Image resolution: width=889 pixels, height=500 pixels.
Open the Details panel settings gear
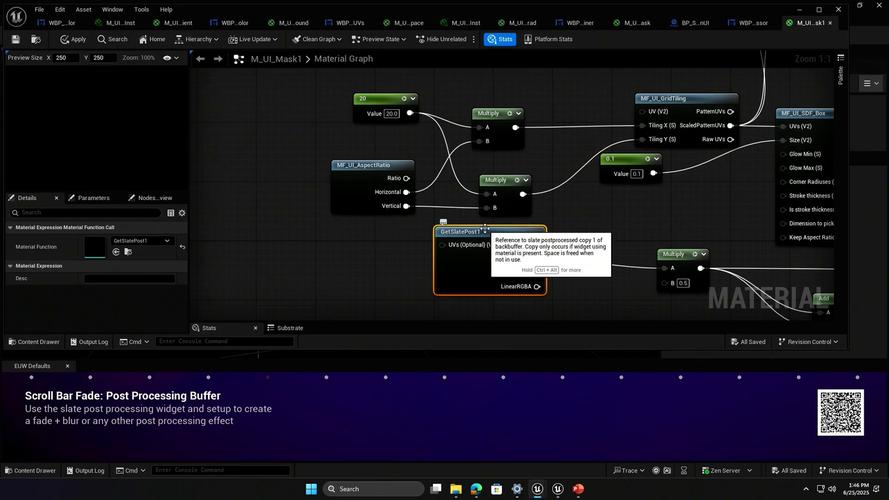183,213
